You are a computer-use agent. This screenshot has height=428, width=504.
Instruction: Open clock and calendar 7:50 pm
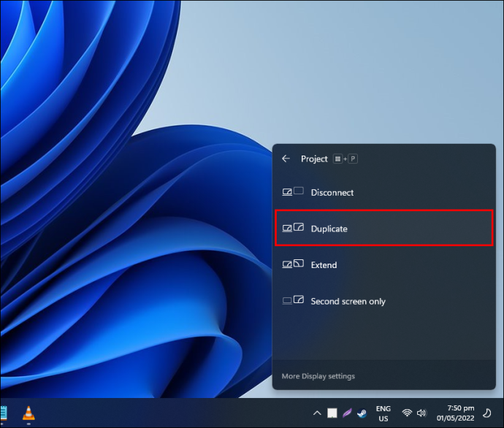pos(455,413)
